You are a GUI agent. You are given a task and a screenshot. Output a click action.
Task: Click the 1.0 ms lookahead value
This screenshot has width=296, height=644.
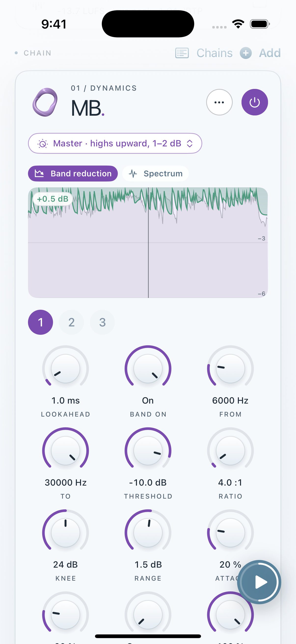click(66, 401)
